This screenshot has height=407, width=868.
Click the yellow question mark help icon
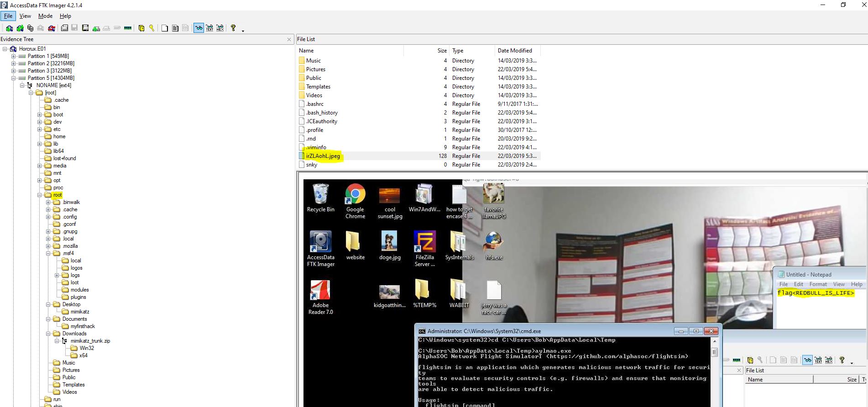tap(233, 28)
